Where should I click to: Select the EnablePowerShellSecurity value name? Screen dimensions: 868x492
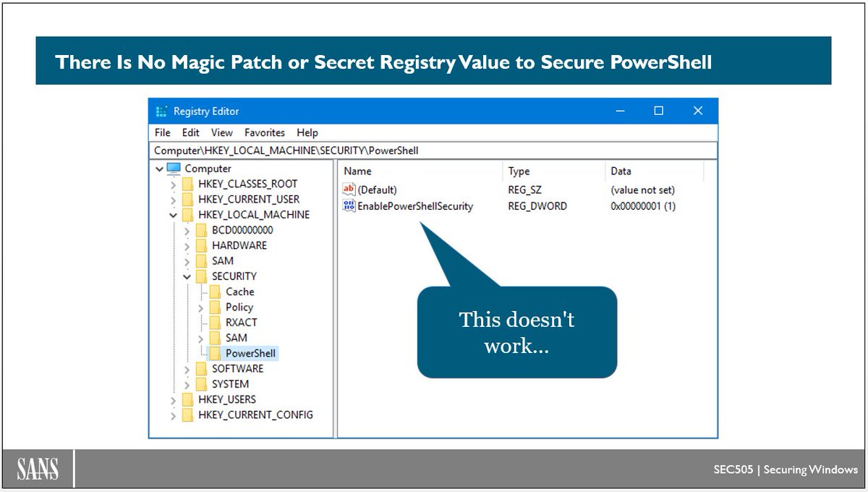(x=415, y=206)
